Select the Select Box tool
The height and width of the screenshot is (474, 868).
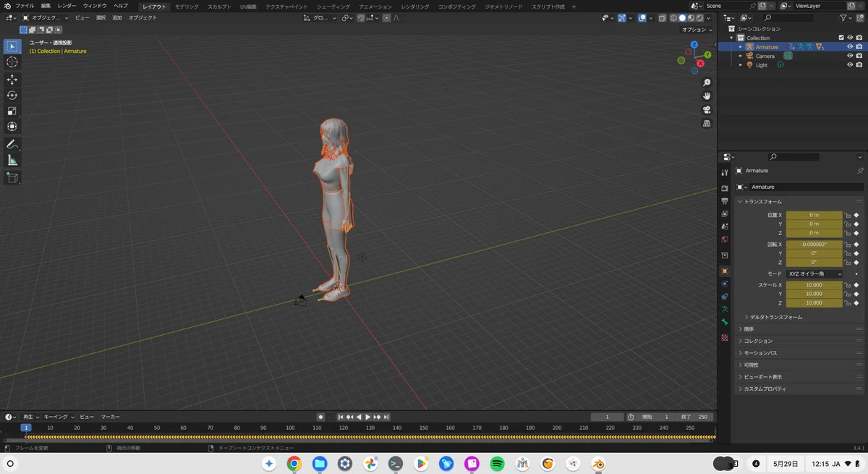coord(12,46)
